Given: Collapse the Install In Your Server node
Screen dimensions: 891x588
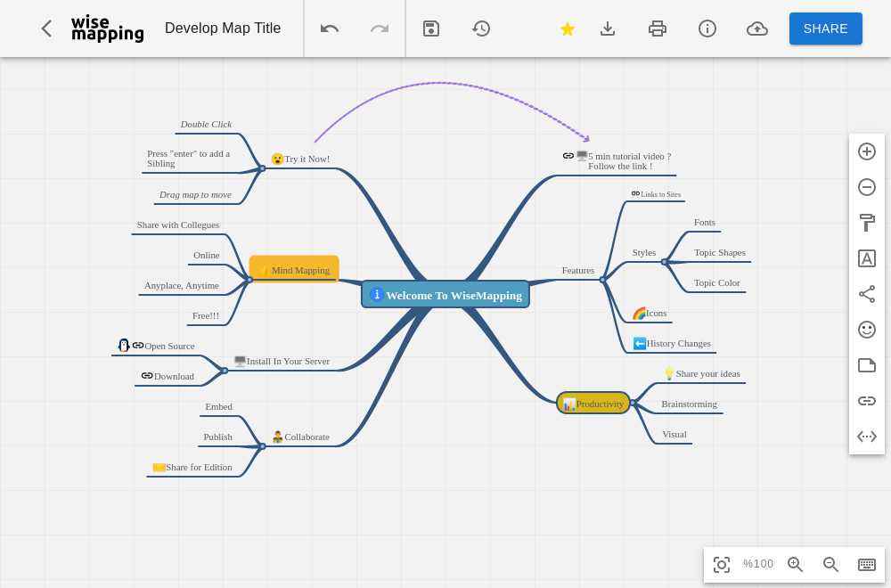Looking at the screenshot, I should [x=225, y=371].
